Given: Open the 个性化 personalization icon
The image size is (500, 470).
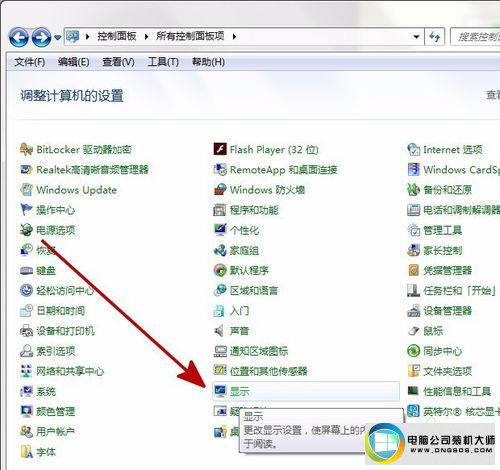Looking at the screenshot, I should tap(220, 230).
